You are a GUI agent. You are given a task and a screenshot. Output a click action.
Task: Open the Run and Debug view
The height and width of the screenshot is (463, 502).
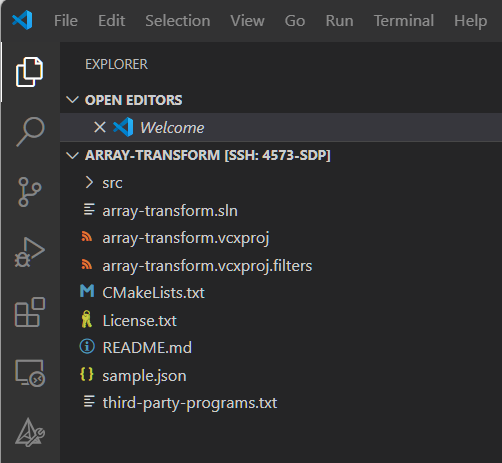point(30,252)
